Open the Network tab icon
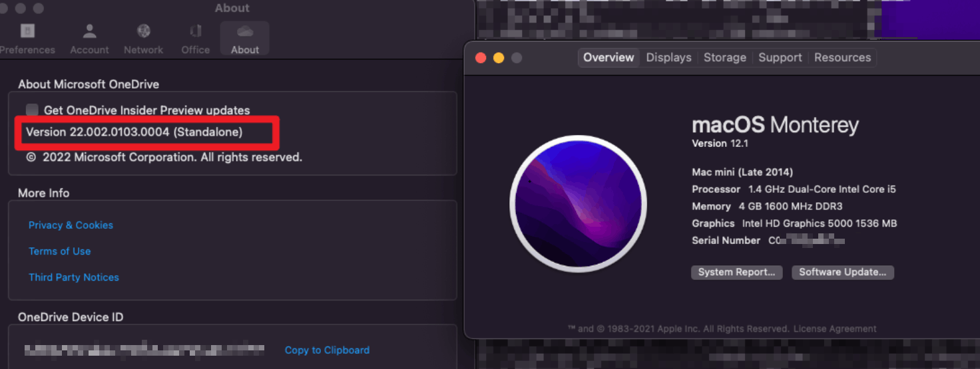The height and width of the screenshot is (369, 980). (143, 31)
